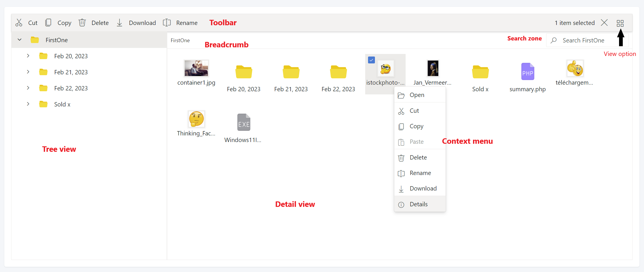Click the Delete trash icon in toolbar

click(x=82, y=23)
